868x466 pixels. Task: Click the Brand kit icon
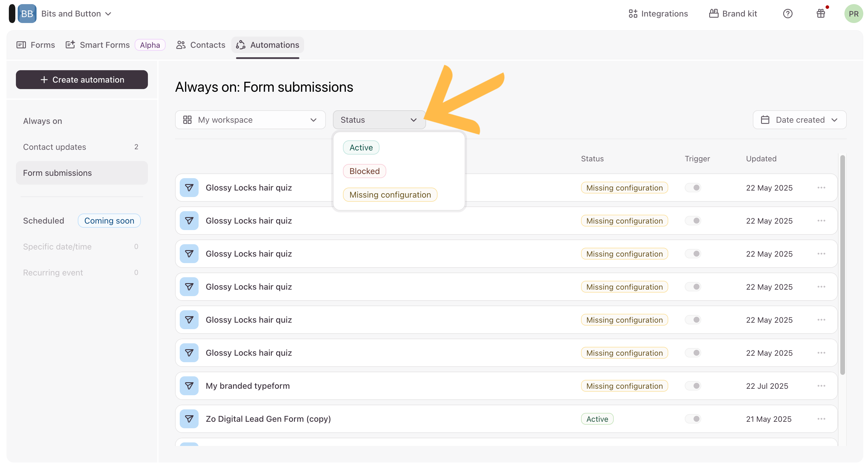713,14
